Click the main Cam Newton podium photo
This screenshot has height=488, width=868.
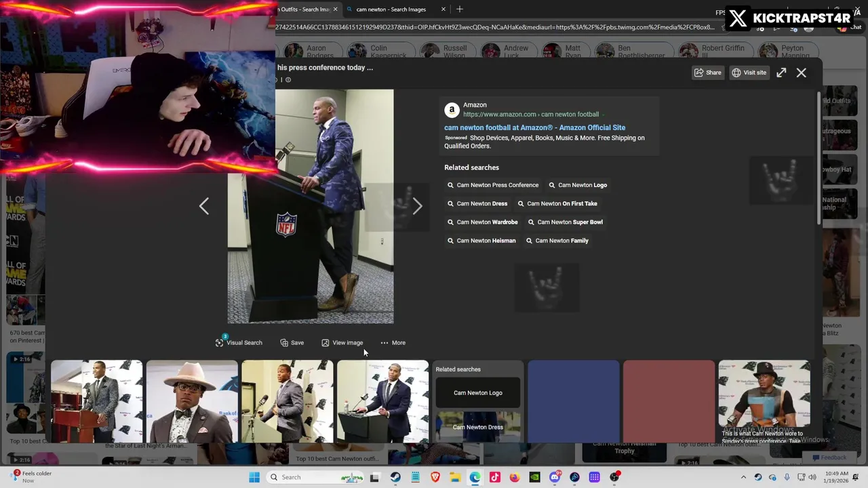click(311, 206)
